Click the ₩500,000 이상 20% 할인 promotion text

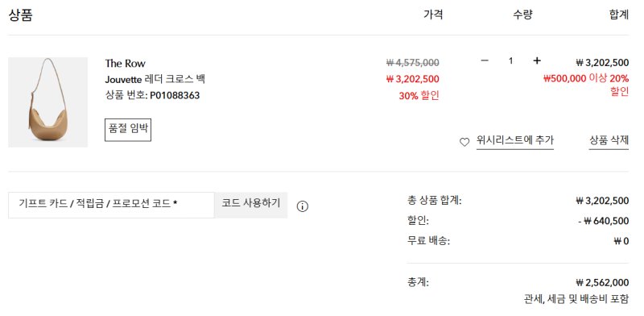coord(586,85)
